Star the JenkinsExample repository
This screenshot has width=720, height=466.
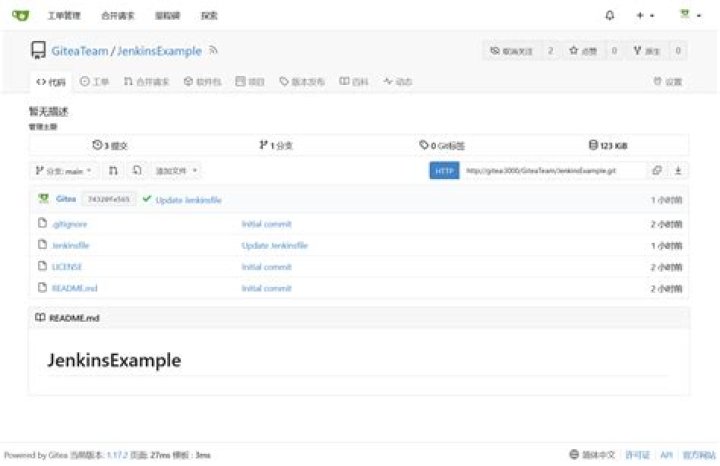(x=584, y=51)
